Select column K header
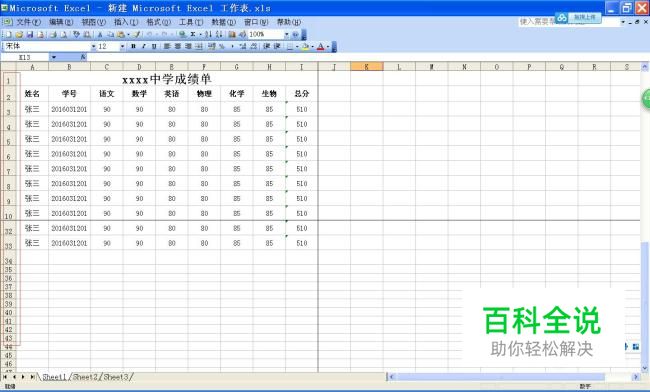The width and height of the screenshot is (650, 392). [x=367, y=67]
